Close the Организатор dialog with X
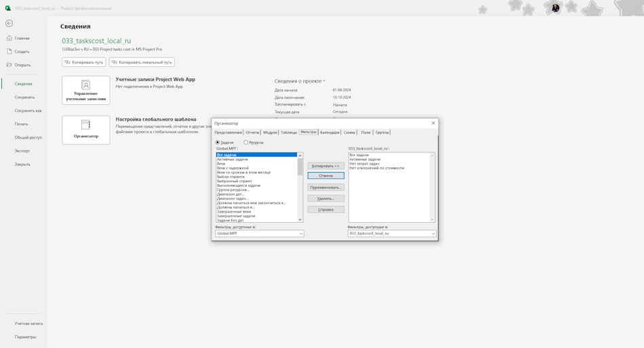Image resolution: width=644 pixels, height=348 pixels. click(x=433, y=123)
